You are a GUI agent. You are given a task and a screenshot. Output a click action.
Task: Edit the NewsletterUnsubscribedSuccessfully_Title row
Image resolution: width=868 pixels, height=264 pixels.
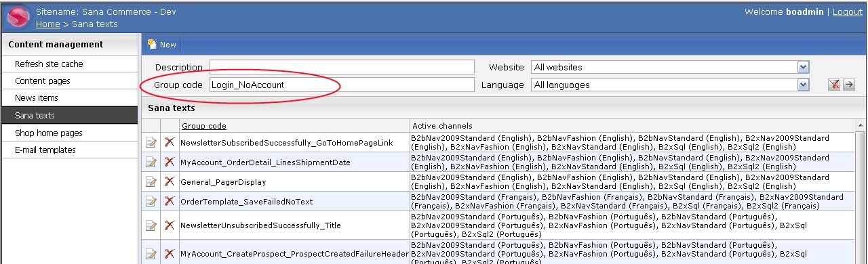(151, 225)
